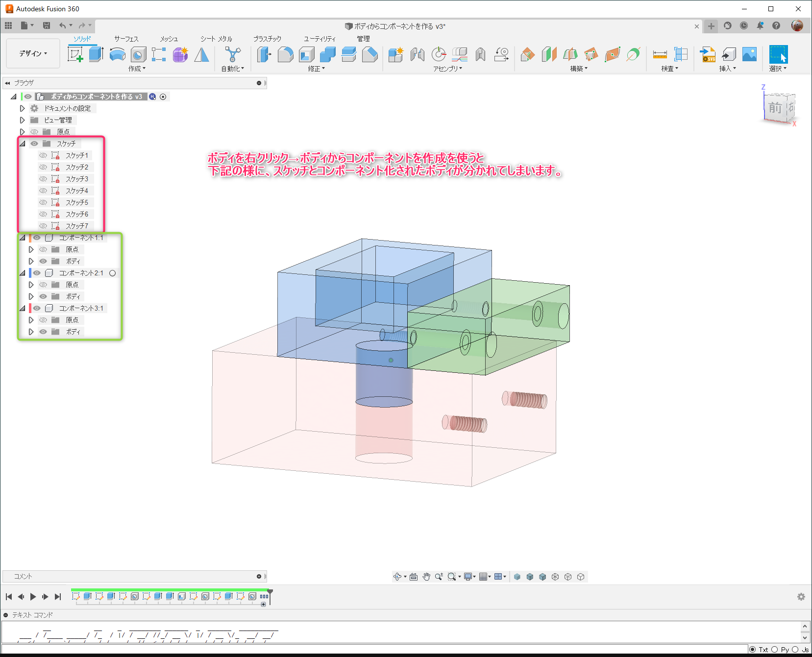The image size is (812, 657).
Task: Click the Insert SVG icon
Action: (x=707, y=55)
